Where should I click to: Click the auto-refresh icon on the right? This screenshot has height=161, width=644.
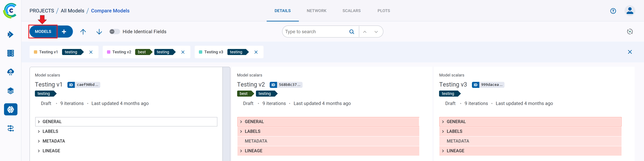[x=630, y=32]
